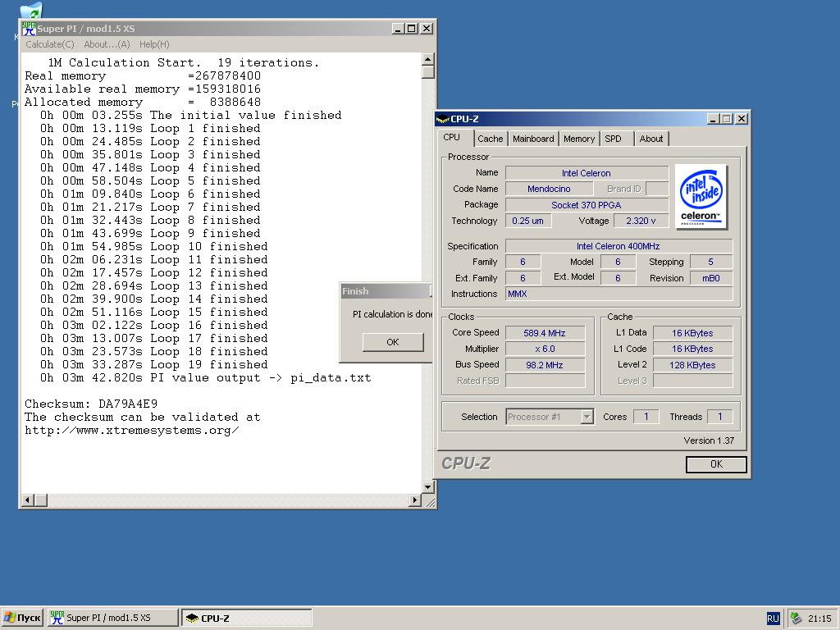The height and width of the screenshot is (630, 840).
Task: Click the Super PI right scroll arrow
Action: point(415,500)
